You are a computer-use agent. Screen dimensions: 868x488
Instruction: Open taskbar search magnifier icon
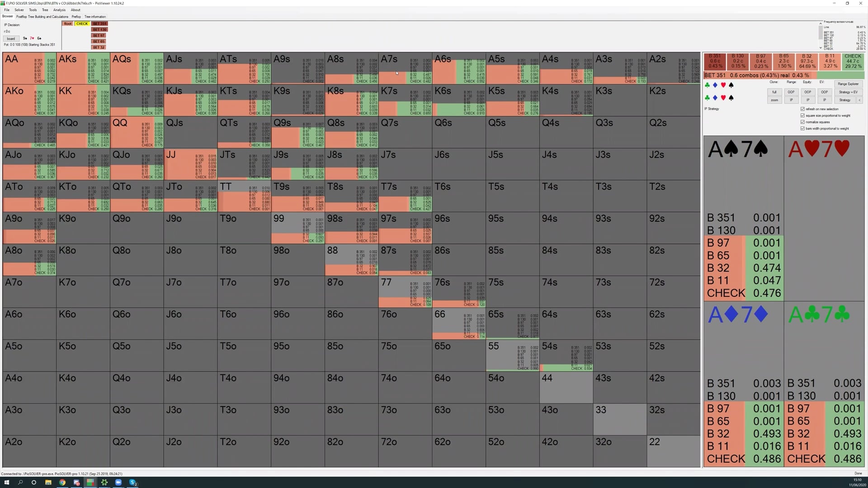(20, 483)
